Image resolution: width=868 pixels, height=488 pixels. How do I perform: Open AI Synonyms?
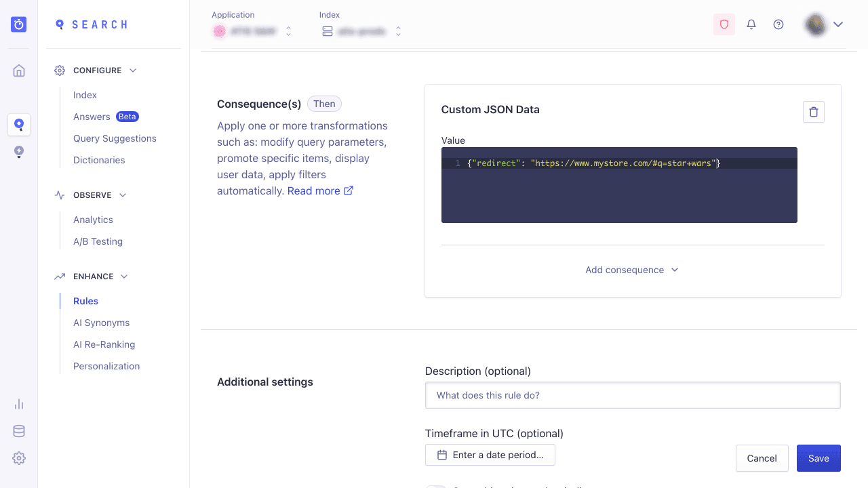[x=101, y=323]
